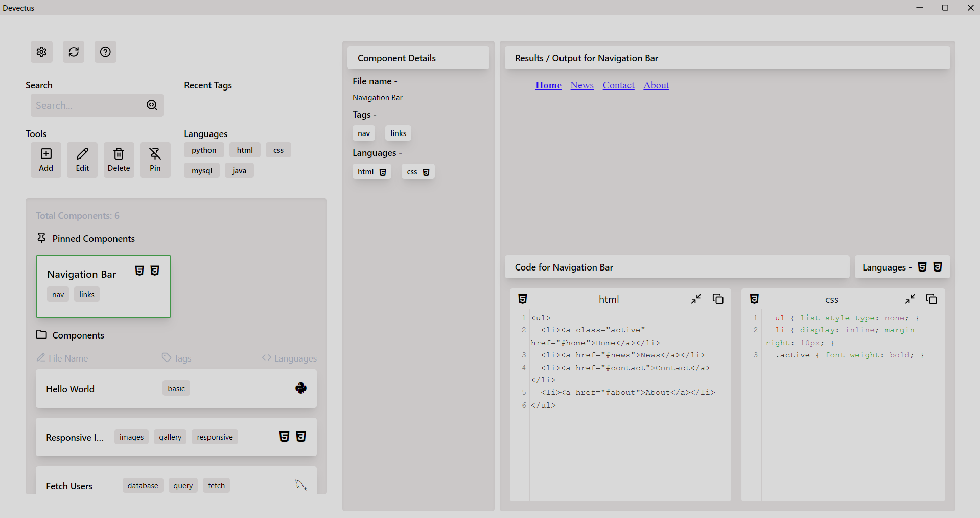Open the help question mark icon
This screenshot has height=518, width=980.
(x=105, y=52)
